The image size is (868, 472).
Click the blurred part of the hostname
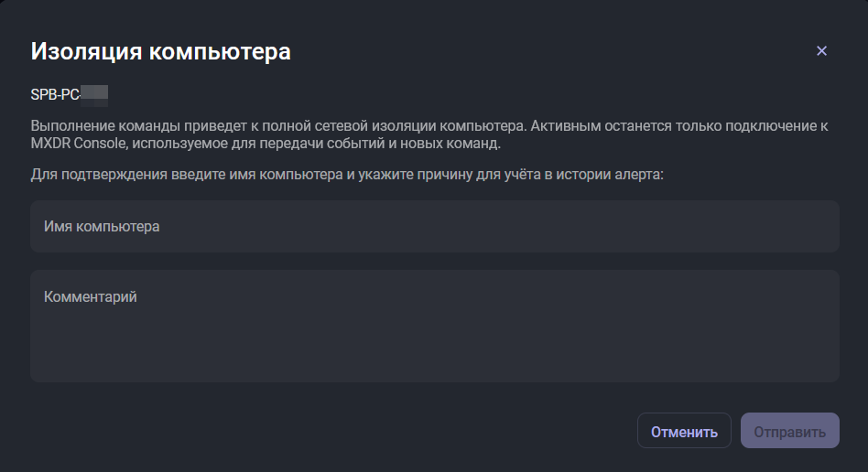click(x=94, y=93)
